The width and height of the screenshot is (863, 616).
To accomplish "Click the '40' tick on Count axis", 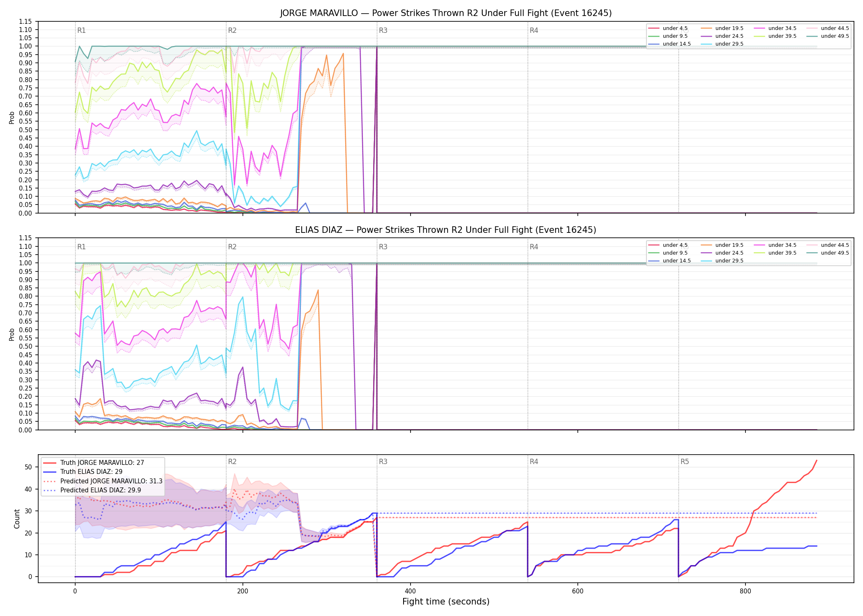I will (x=28, y=489).
